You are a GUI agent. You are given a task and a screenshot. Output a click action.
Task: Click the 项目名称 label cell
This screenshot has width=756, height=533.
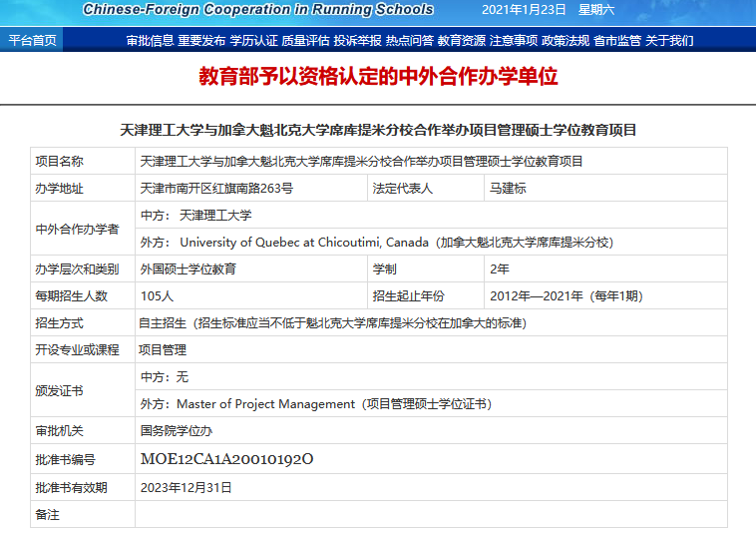[x=83, y=161]
